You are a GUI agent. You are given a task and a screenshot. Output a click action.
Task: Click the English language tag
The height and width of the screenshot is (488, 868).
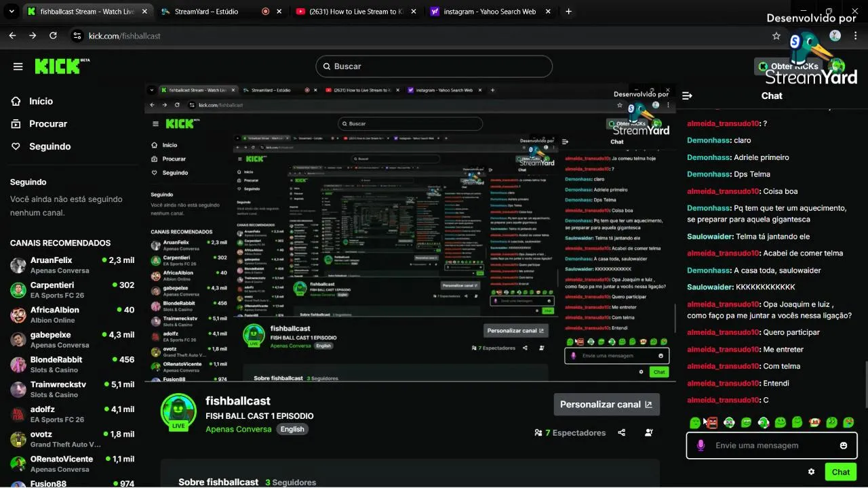click(x=292, y=429)
